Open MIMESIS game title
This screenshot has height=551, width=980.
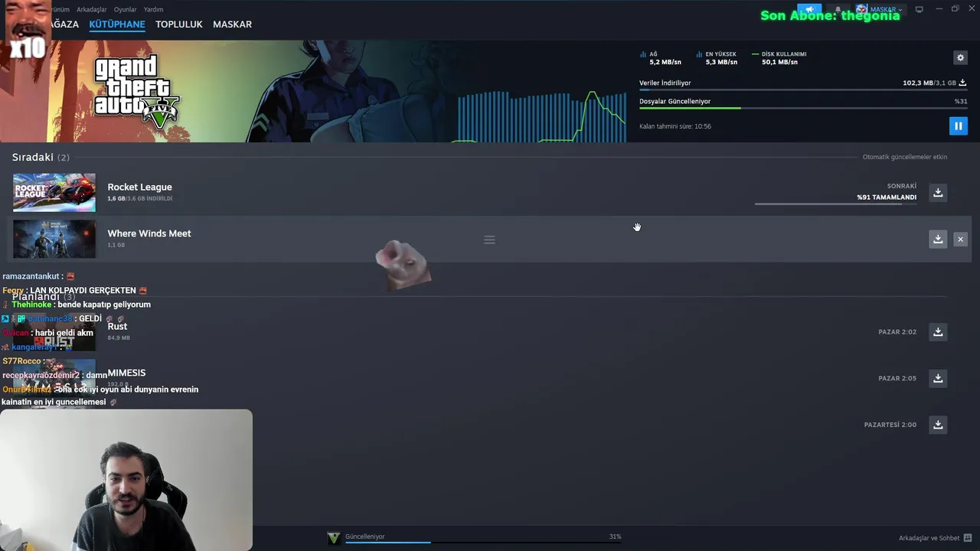pyautogui.click(x=126, y=373)
